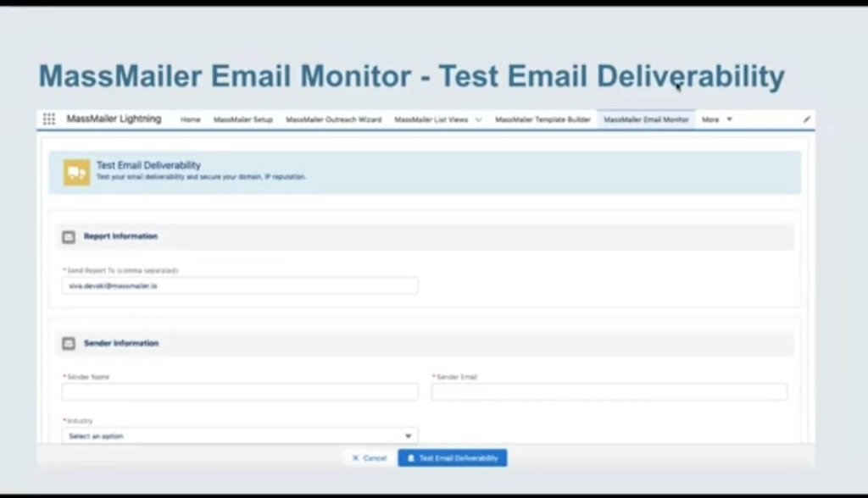Click the Sender Information section icon
Screen dimensions: 868x498
tap(68, 343)
